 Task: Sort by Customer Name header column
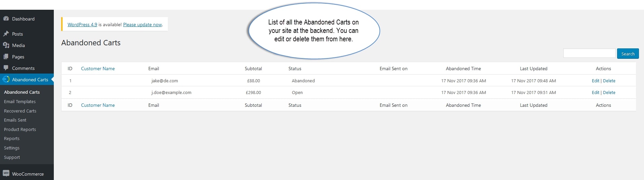[98, 69]
